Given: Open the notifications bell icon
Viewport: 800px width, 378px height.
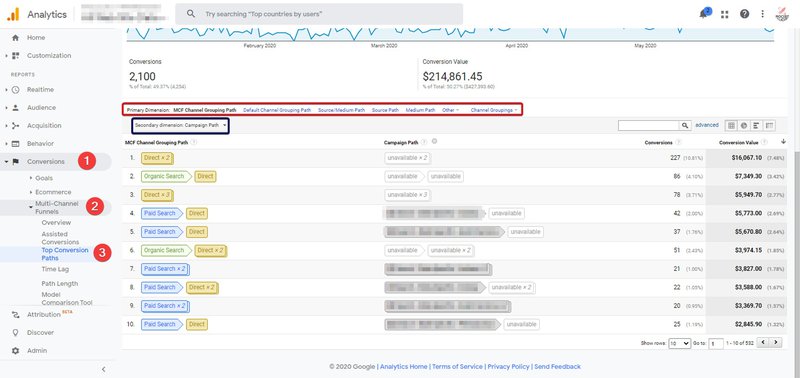Looking at the screenshot, I should click(x=705, y=13).
